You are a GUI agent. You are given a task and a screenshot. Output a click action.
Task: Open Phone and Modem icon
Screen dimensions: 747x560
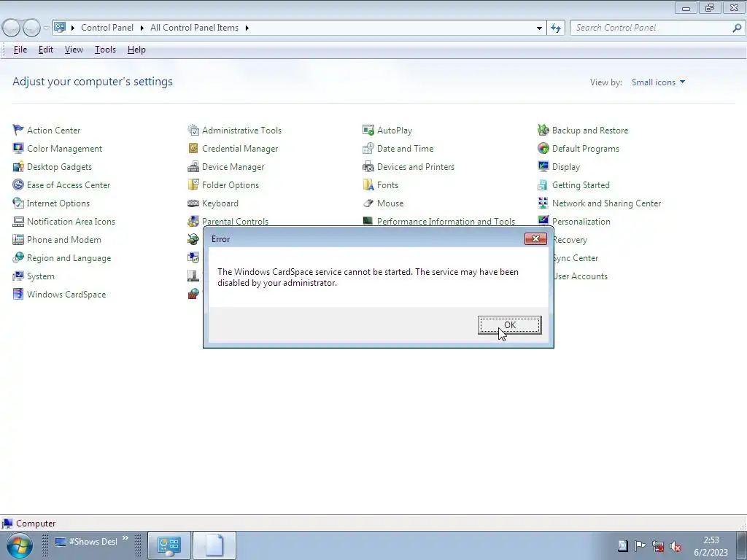point(18,239)
